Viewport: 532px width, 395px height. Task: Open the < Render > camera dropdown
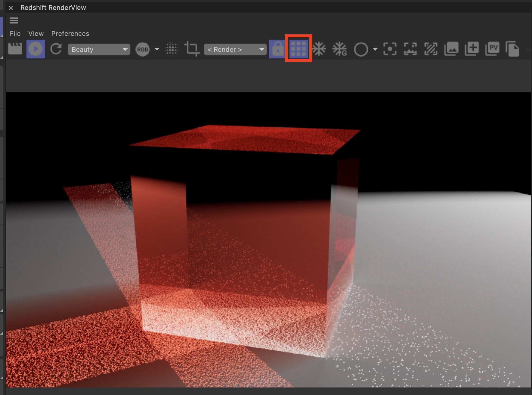(x=235, y=49)
